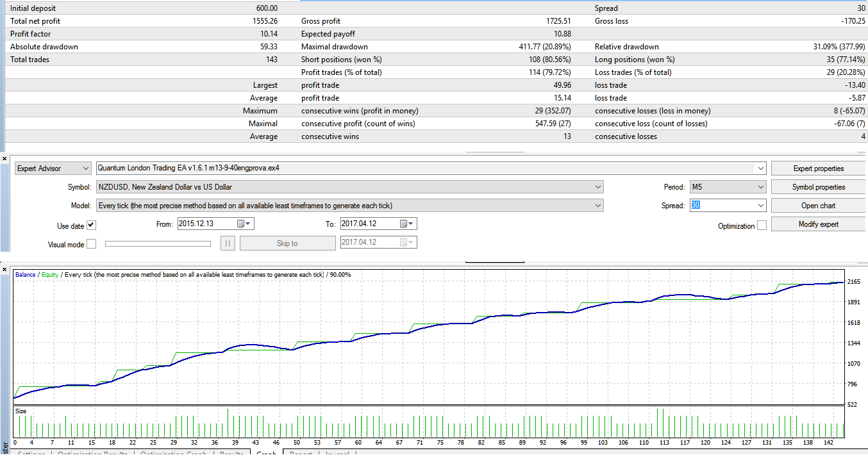Screen dimensions: 868x460
Task: Tick the Optimization checkbox
Action: pos(762,226)
